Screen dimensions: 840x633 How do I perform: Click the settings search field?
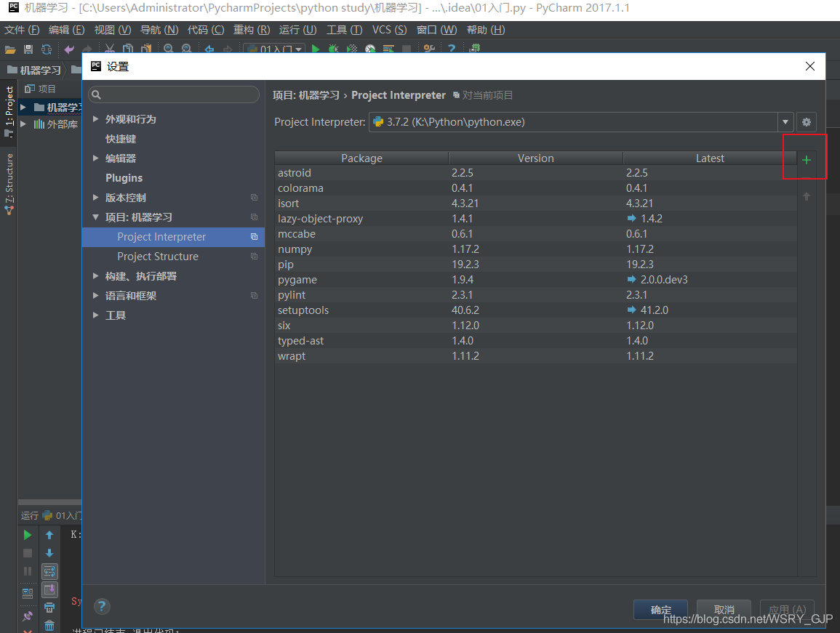174,94
